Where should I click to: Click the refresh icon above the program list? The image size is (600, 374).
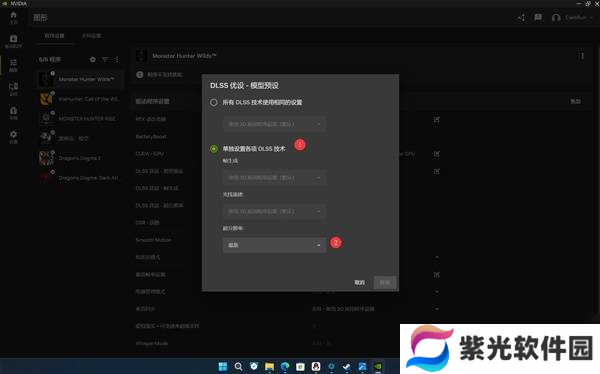tap(93, 59)
